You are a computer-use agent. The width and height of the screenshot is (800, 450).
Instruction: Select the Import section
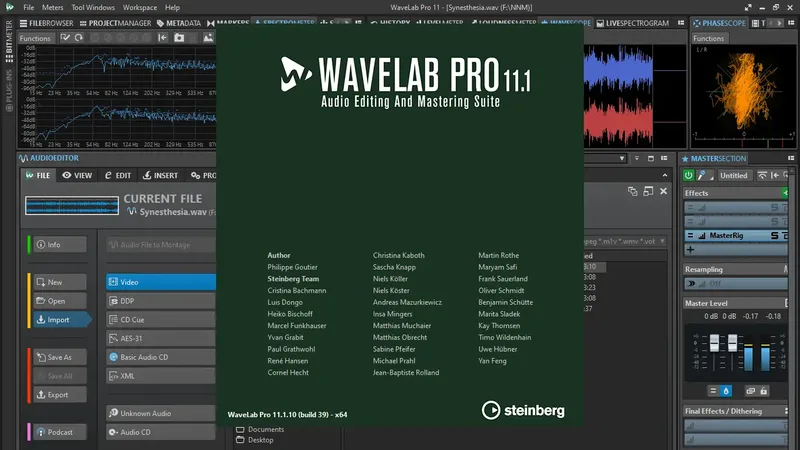[61, 320]
